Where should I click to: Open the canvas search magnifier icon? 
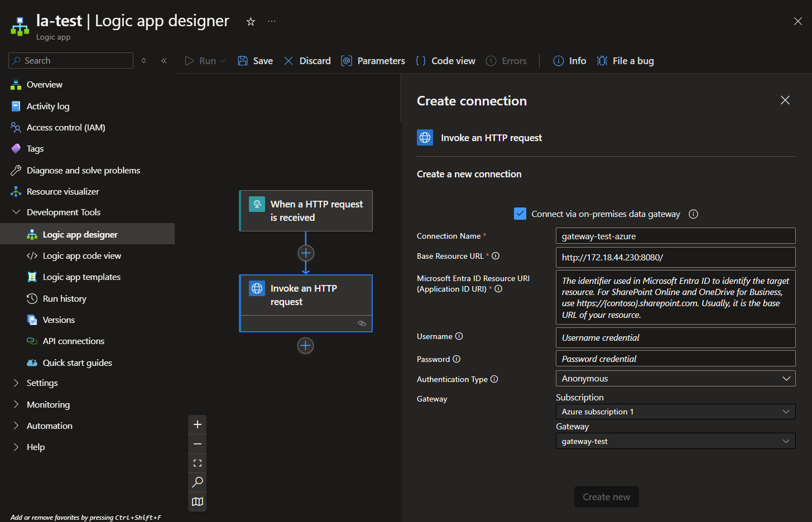tap(198, 482)
